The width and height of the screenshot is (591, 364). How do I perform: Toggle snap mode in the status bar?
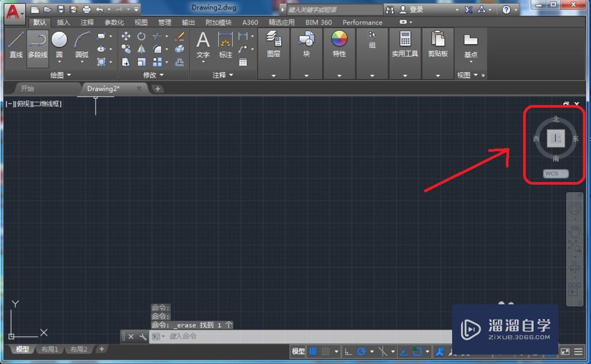click(326, 352)
